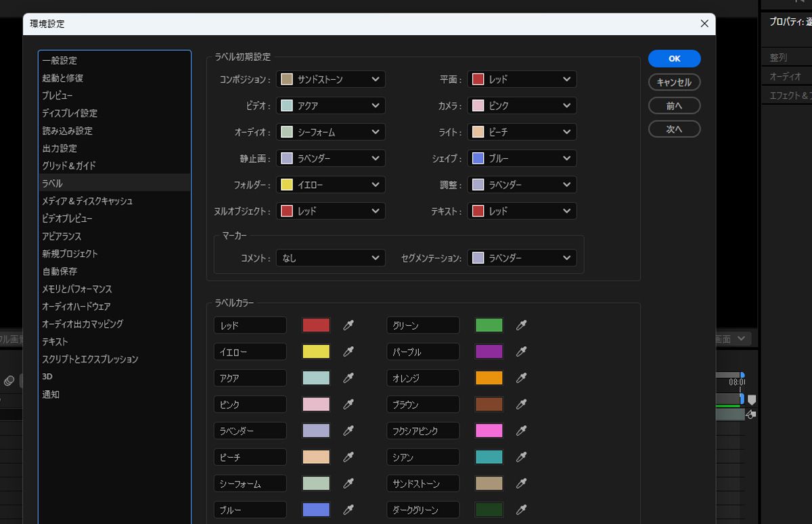Screen dimensions: 812x524
Task: Go to the previous page with 前へ
Action: coord(675,106)
